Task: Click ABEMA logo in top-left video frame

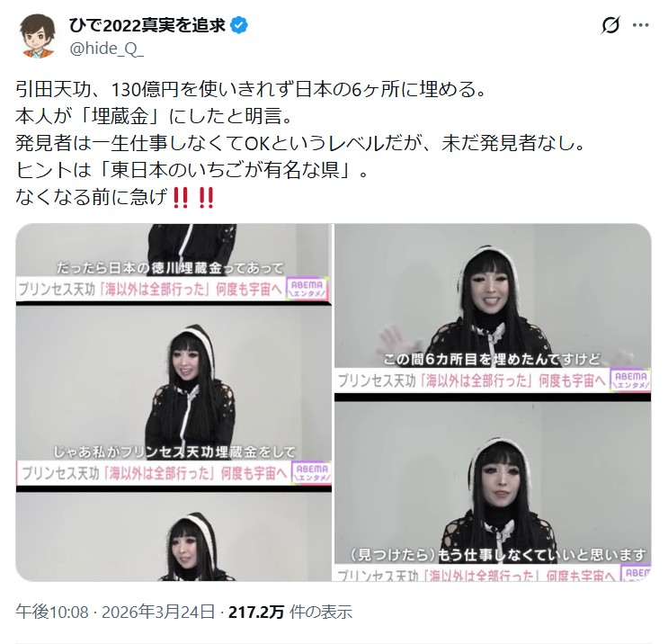Action: tap(307, 289)
